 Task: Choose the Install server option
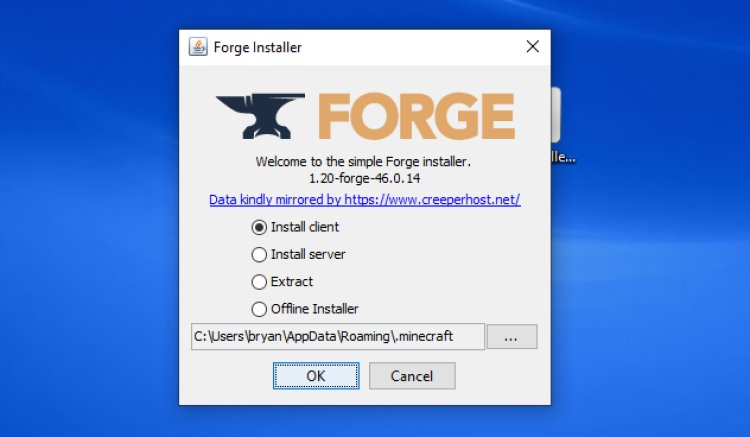pos(259,254)
